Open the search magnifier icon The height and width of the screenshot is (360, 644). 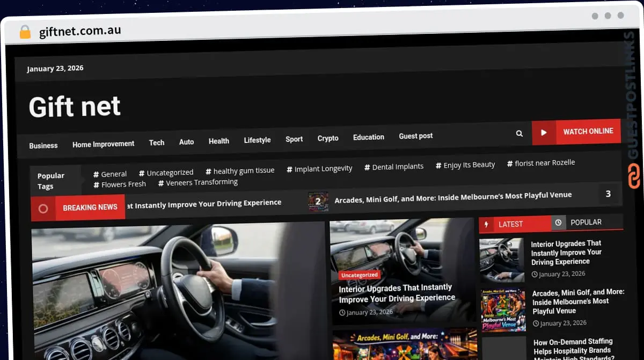(x=519, y=133)
